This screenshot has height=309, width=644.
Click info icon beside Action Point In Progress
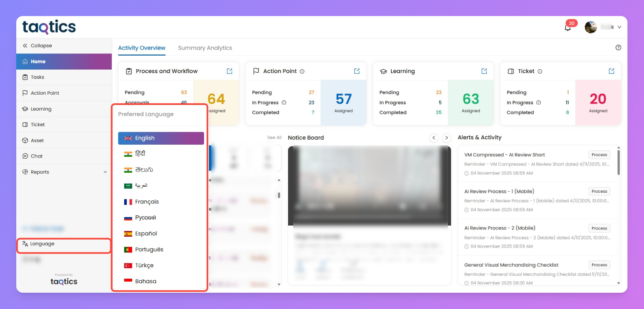click(x=284, y=103)
